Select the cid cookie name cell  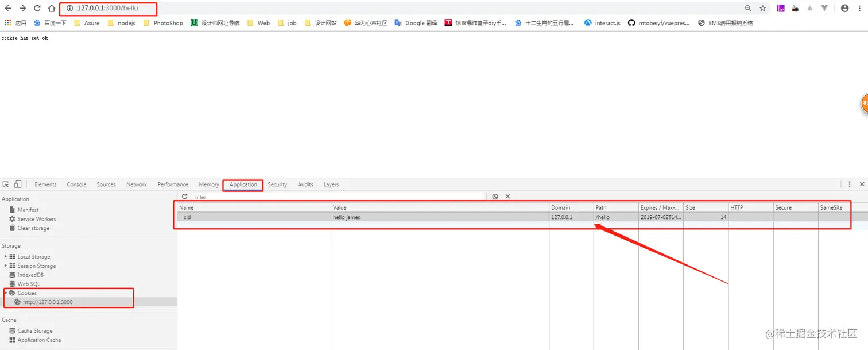(x=254, y=217)
